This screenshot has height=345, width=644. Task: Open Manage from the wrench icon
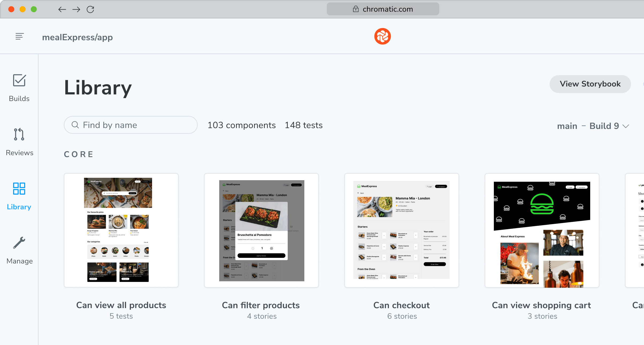pos(19,243)
